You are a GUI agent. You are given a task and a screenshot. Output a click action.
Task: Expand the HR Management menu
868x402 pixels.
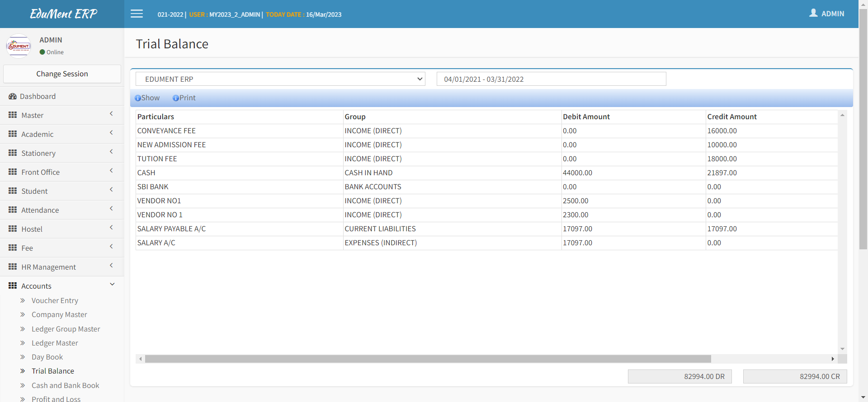coord(111,266)
